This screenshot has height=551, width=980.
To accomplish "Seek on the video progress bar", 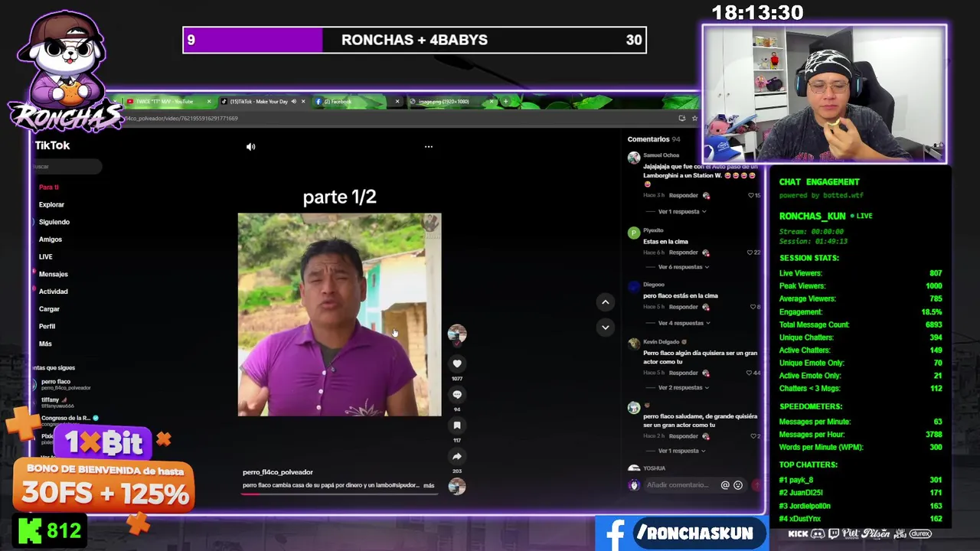I will [x=338, y=494].
